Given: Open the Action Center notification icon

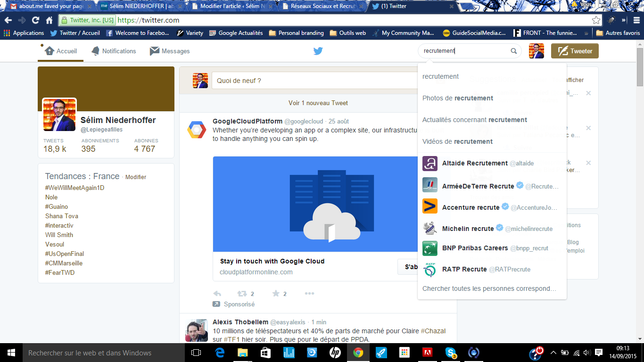Looking at the screenshot, I should (x=599, y=353).
